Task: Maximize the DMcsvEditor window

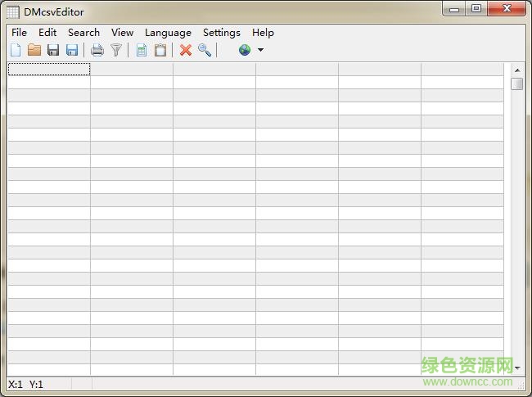Action: click(476, 9)
